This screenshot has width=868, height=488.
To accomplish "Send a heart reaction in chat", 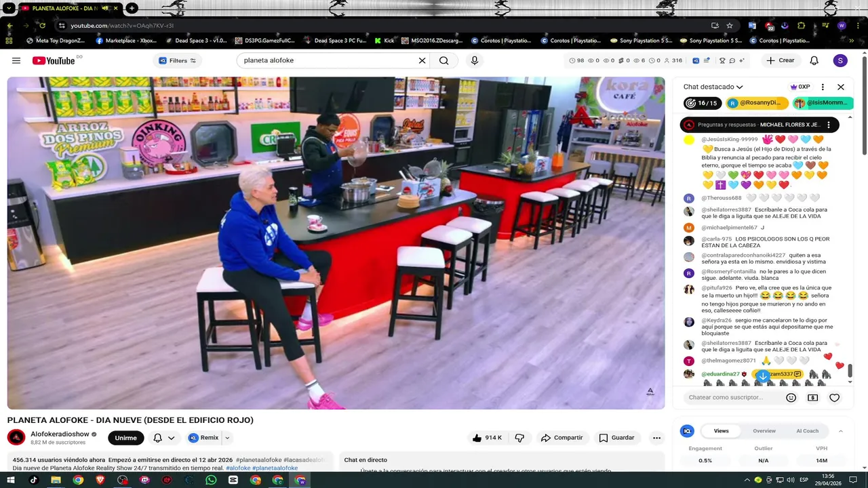I will pyautogui.click(x=835, y=398).
